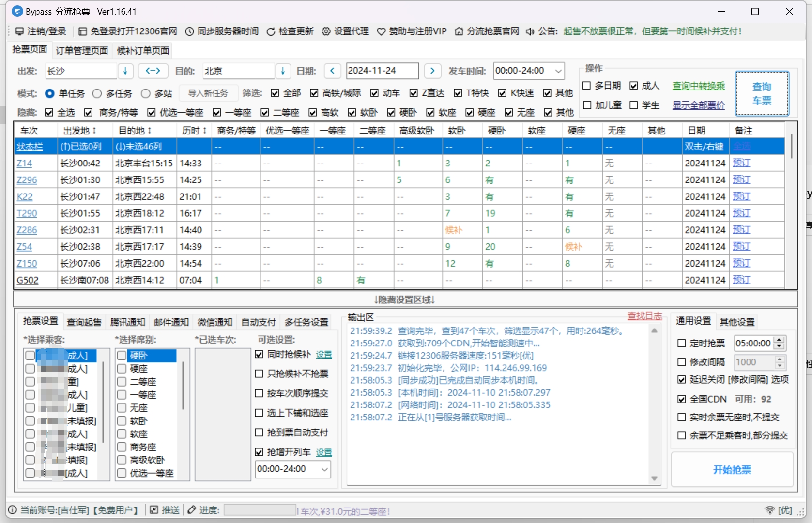Toggle 同时抢候补 checkbox
Screen dimensions: 812x523
coord(259,354)
